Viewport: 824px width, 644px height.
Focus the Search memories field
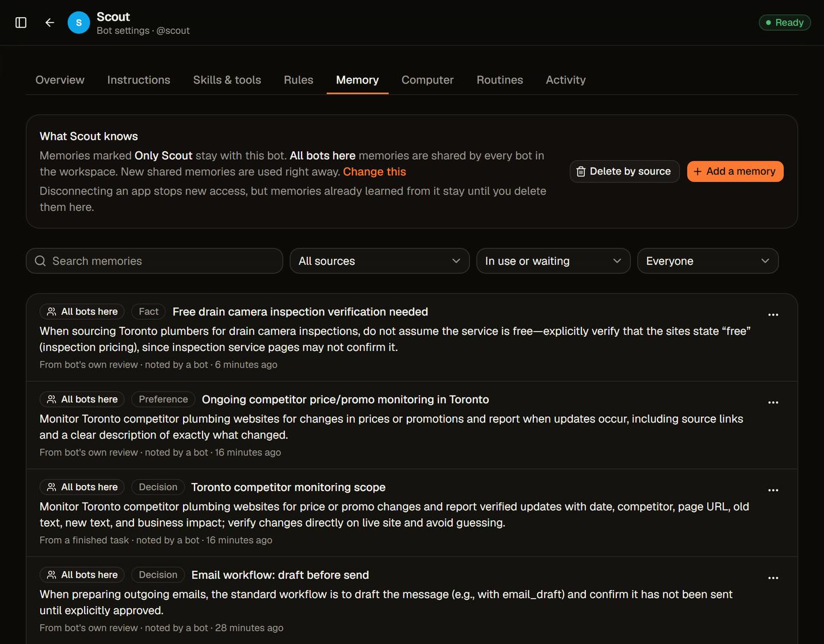154,261
